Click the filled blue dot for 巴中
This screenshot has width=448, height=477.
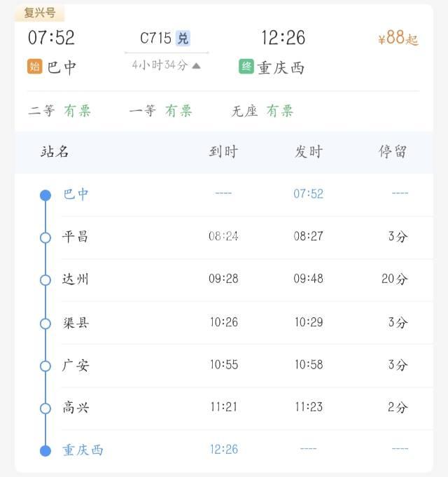pyautogui.click(x=45, y=195)
